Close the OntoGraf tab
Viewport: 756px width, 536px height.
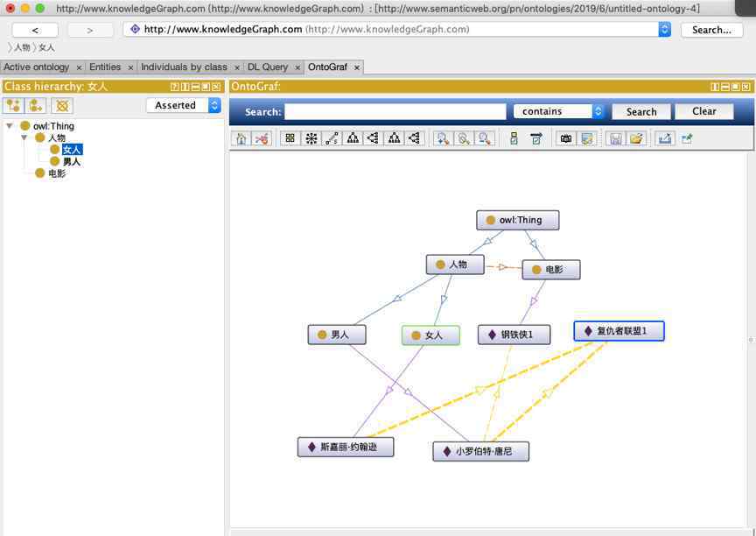point(357,67)
